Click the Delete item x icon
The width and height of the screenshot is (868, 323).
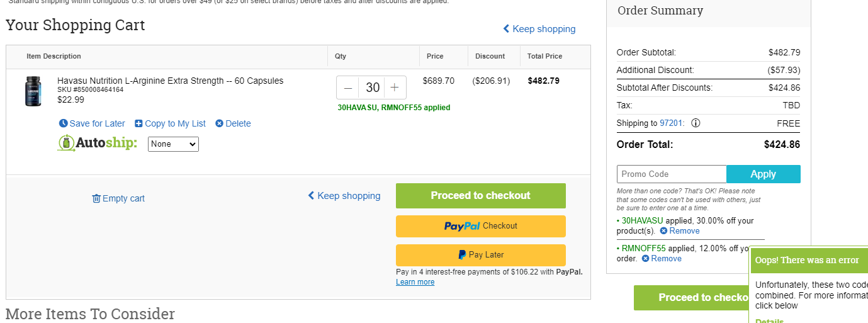[x=219, y=123]
